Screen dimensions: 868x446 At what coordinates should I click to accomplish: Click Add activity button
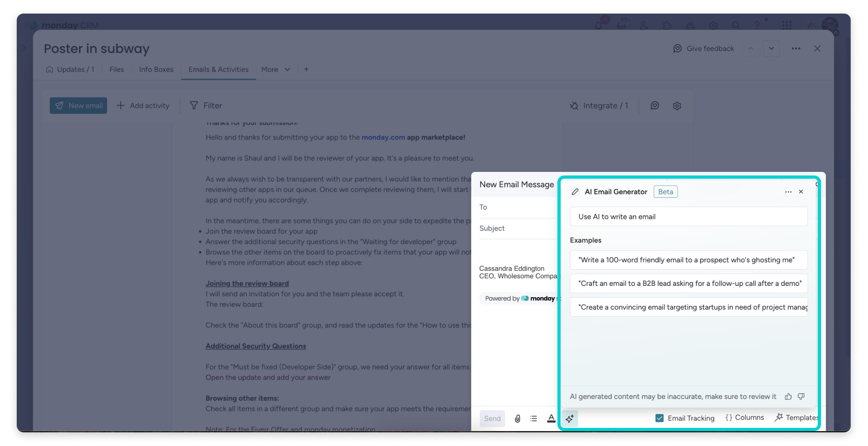(x=143, y=105)
